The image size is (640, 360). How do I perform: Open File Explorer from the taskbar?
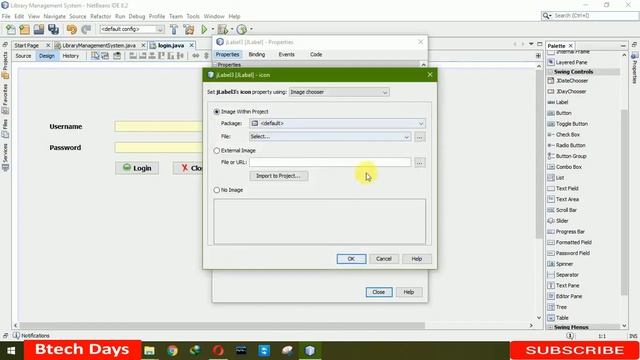click(x=149, y=351)
